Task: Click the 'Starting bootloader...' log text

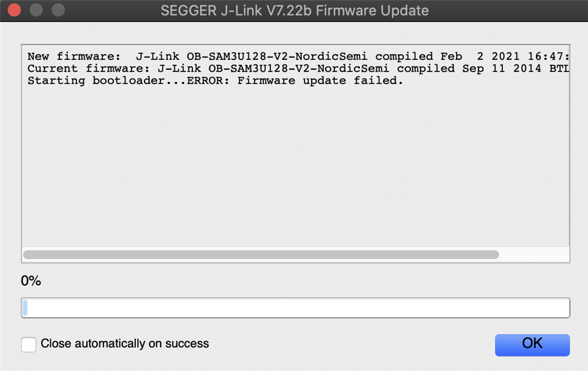Action: 107,81
